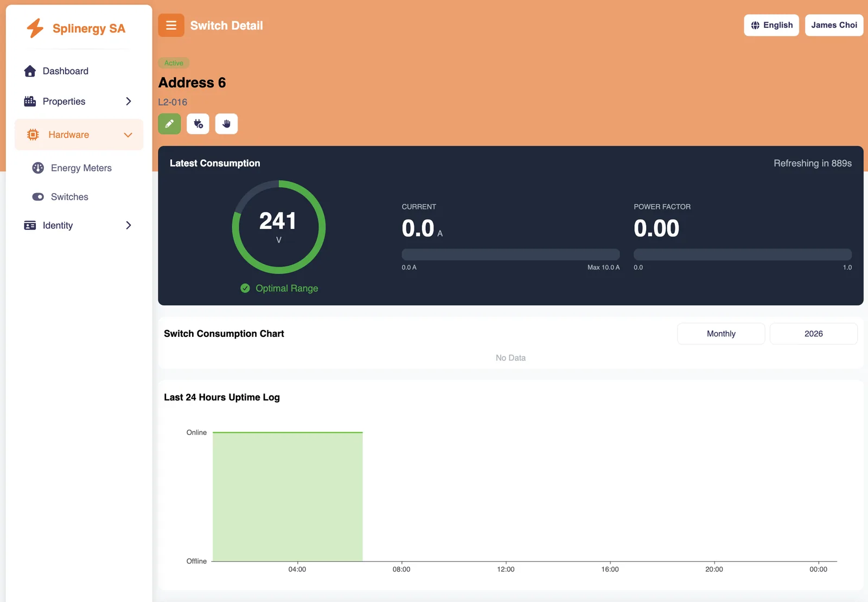
Task: Click the Splinergy SA brand name
Action: pyautogui.click(x=89, y=29)
